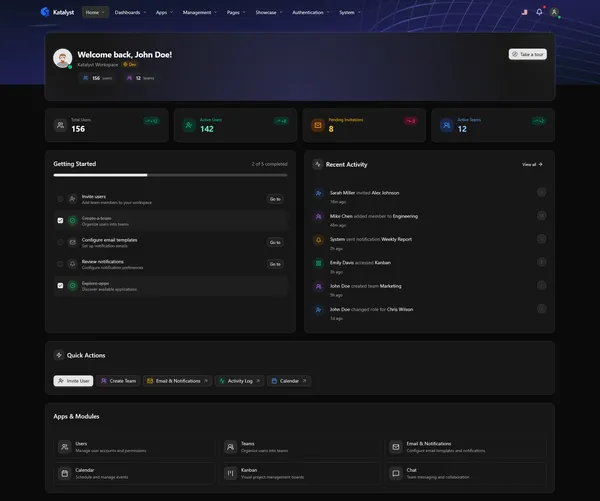Open Email & Notifications quick action
Image resolution: width=600 pixels, height=501 pixels.
coord(178,381)
